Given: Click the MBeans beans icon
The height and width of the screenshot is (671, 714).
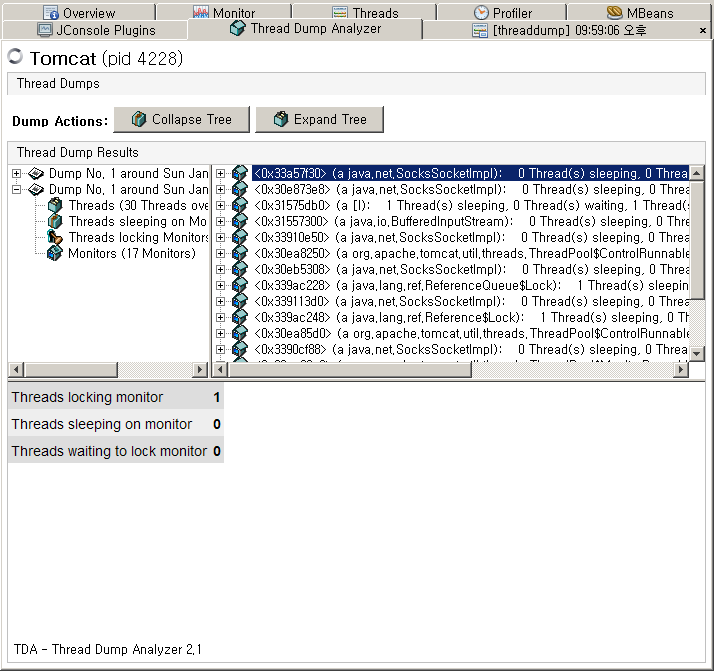Looking at the screenshot, I should (x=614, y=12).
